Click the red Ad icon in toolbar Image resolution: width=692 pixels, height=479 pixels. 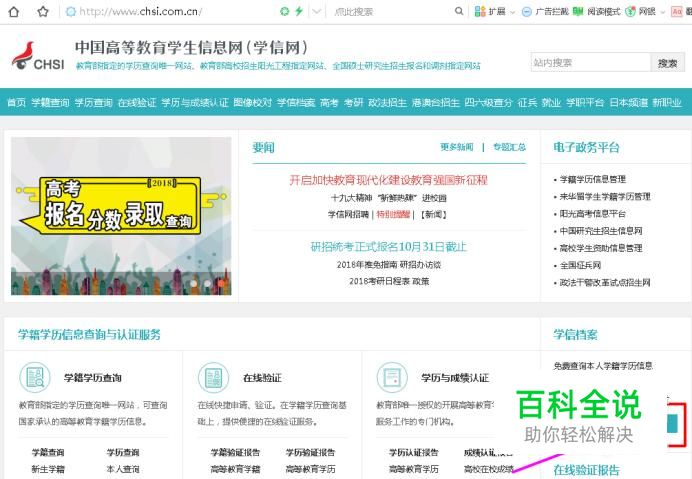pos(677,11)
